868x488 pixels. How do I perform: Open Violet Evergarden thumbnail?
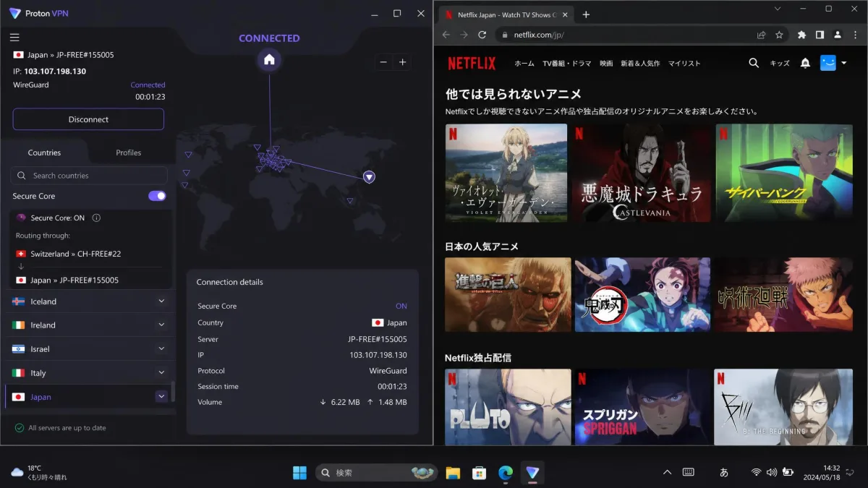[x=506, y=173]
